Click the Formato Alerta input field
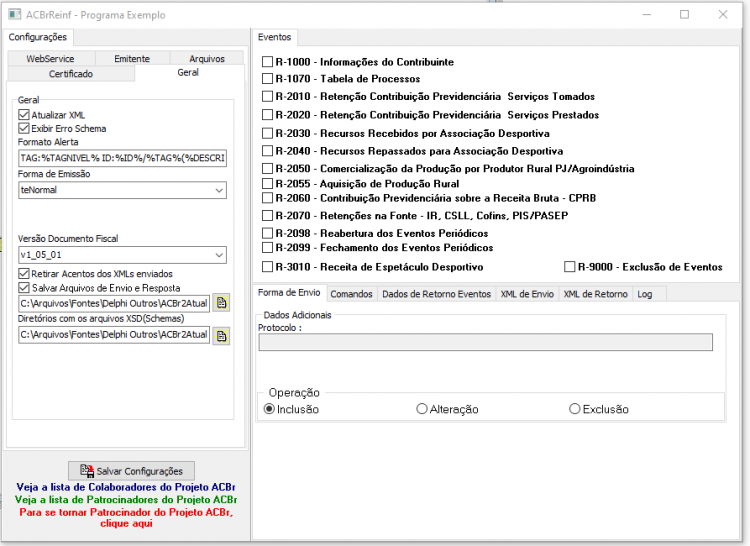 pos(122,158)
